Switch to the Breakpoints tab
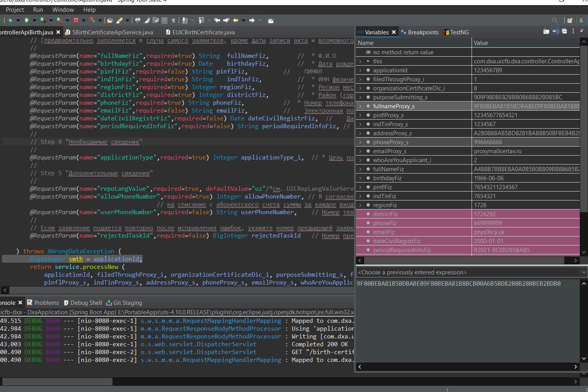 click(x=424, y=32)
